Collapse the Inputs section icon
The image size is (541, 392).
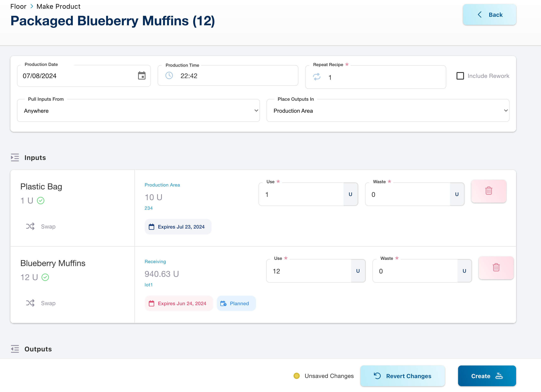[15, 158]
